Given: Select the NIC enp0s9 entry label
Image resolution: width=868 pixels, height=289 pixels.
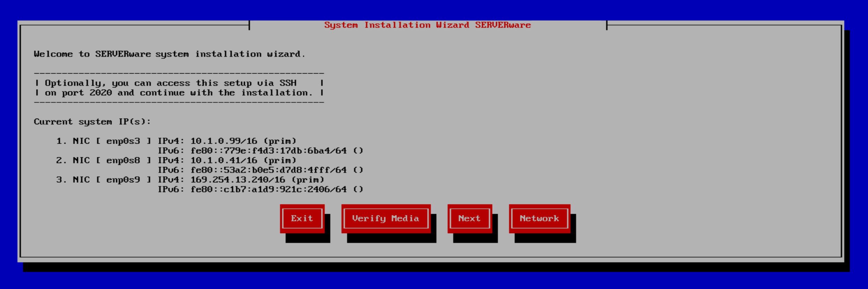Looking at the screenshot, I should 103,180.
